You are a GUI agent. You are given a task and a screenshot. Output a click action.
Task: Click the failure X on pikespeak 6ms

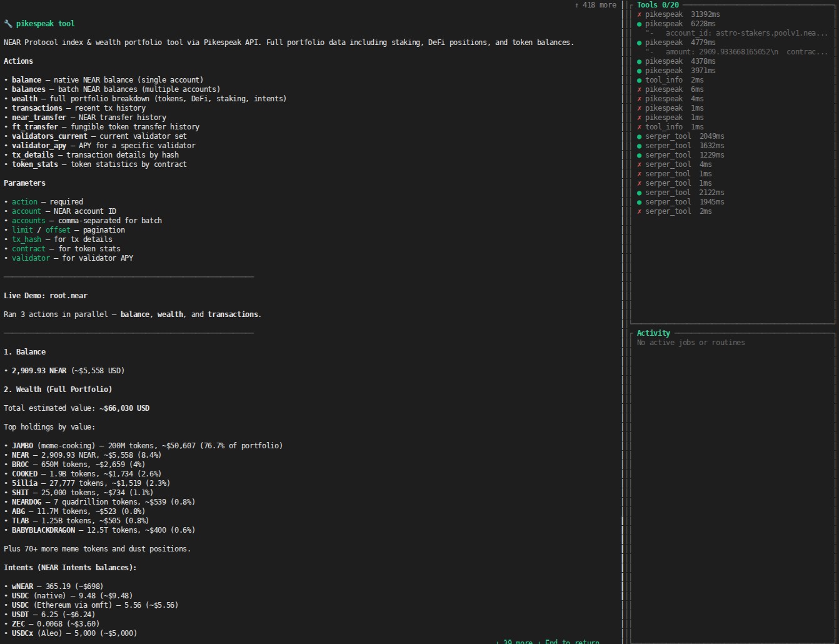(639, 89)
